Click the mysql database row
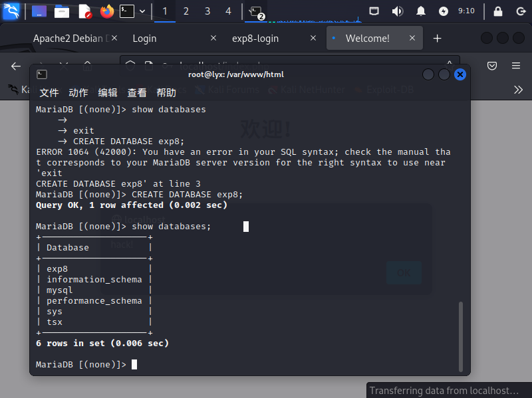The height and width of the screenshot is (398, 532). (94, 290)
